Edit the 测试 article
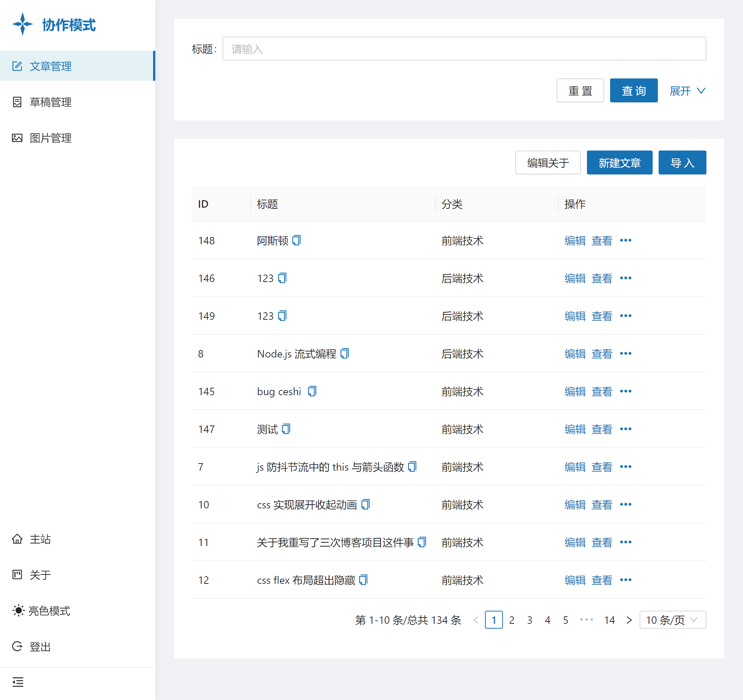The height and width of the screenshot is (700, 743). pos(575,429)
